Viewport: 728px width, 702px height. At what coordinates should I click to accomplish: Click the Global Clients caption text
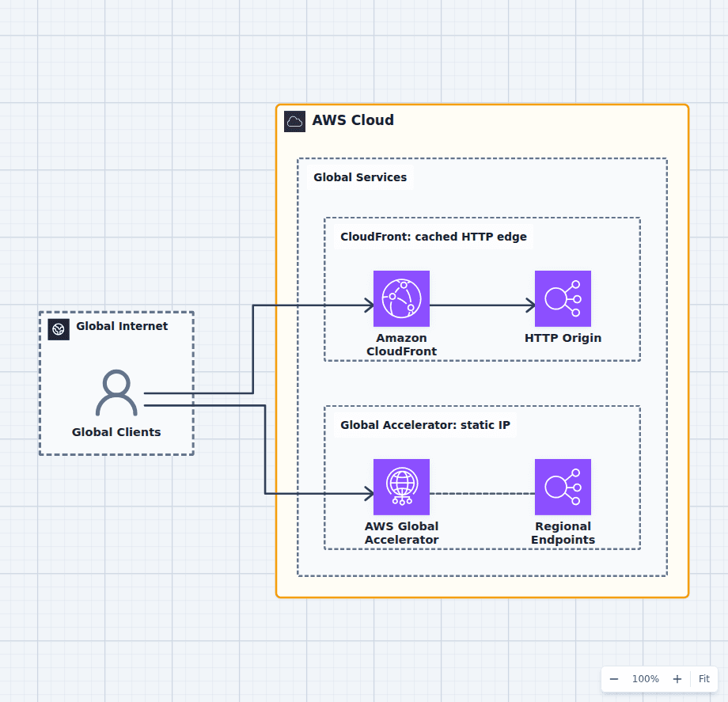pyautogui.click(x=116, y=432)
